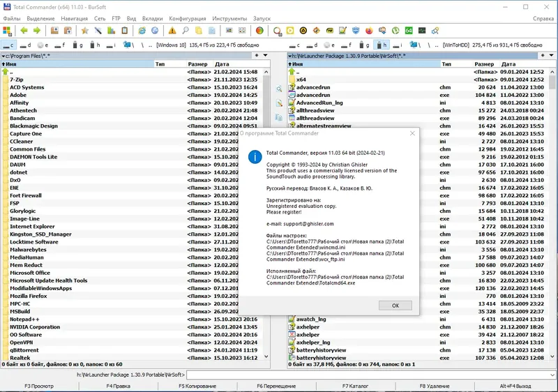The width and height of the screenshot is (558, 392).
Task: Click the search icon between file panels
Action: pos(279,89)
